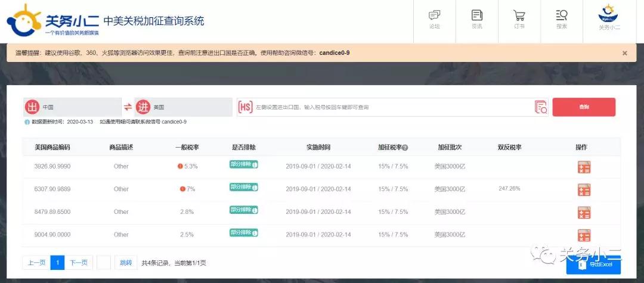644x283 pixels.
Task: Click the HS code lookup icon
Action: coord(541,107)
